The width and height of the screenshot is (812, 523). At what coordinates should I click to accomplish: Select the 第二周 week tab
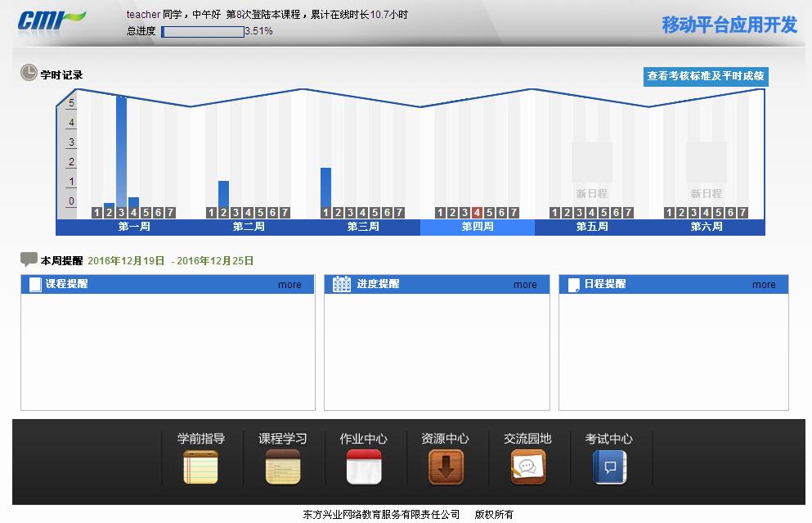pyautogui.click(x=249, y=227)
